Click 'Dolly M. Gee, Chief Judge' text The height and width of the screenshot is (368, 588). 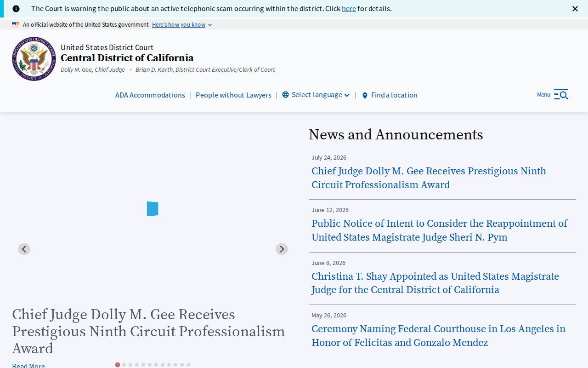93,69
